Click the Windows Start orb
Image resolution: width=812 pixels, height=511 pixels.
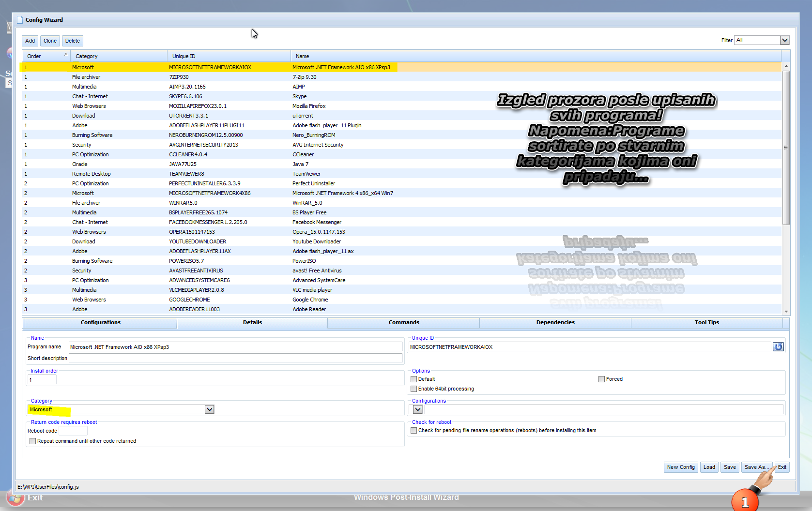pyautogui.click(x=15, y=497)
